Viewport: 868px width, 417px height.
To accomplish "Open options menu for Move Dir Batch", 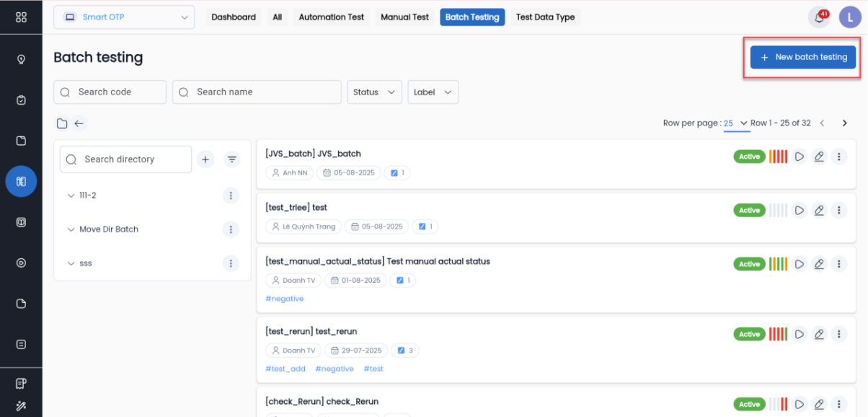I will tap(231, 229).
